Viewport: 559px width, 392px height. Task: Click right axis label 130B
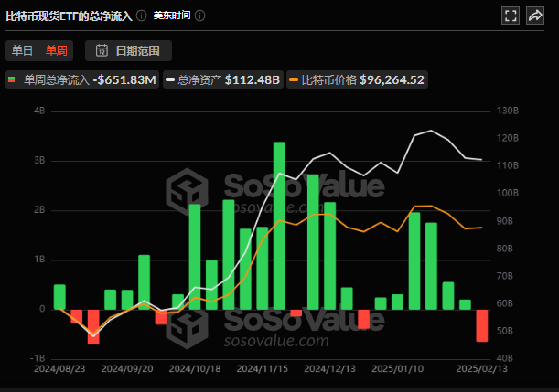tap(508, 111)
